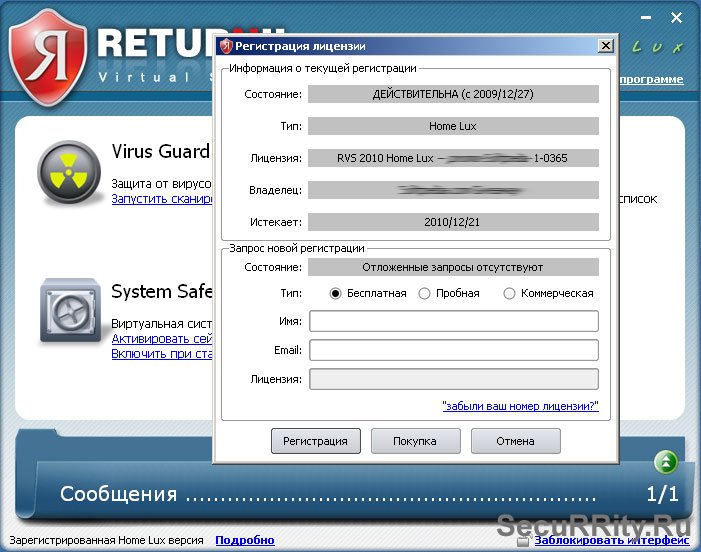This screenshot has height=552, width=701.
Task: Click the Отложенные запросы отсутствуют status
Action: tap(453, 267)
